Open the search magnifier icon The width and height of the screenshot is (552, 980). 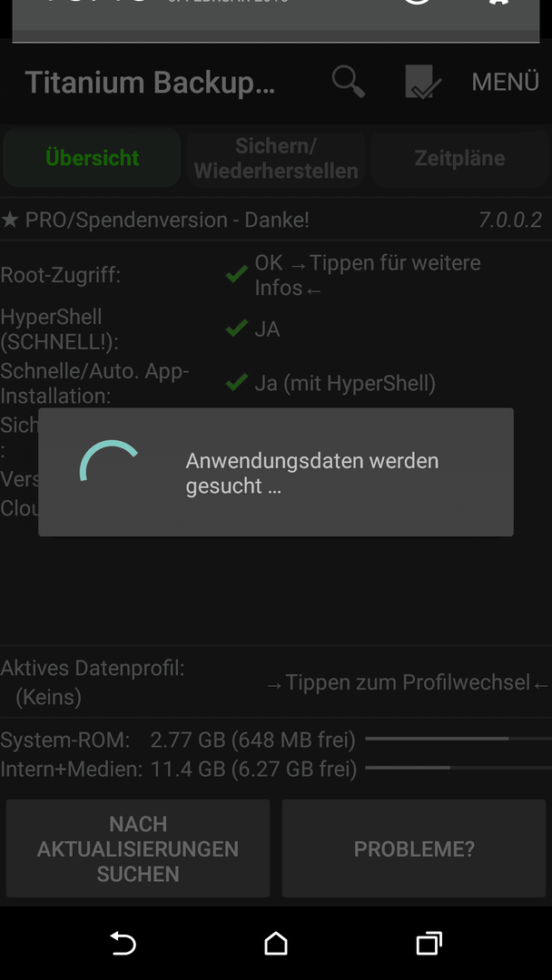point(349,82)
